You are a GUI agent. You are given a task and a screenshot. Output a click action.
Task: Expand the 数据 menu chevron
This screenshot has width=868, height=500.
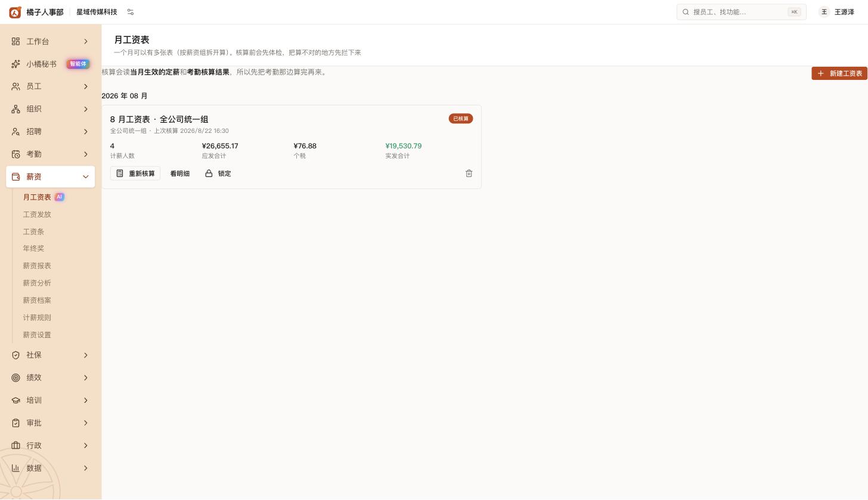pos(85,468)
